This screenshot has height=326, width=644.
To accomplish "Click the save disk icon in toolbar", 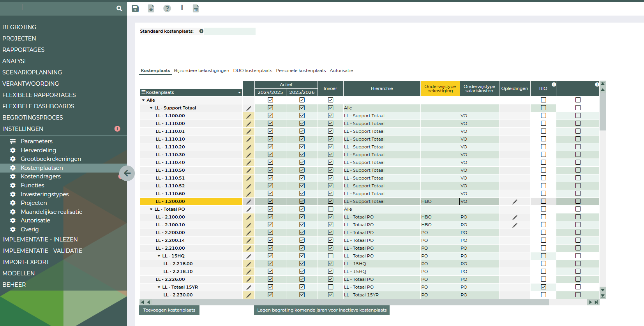I will [135, 9].
